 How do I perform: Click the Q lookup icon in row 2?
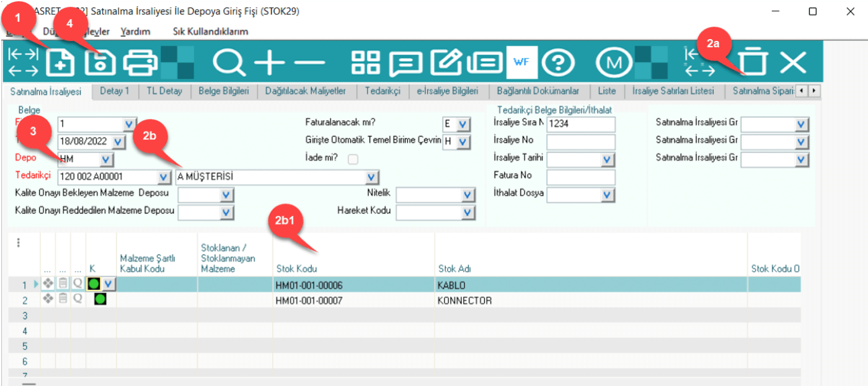[78, 299]
